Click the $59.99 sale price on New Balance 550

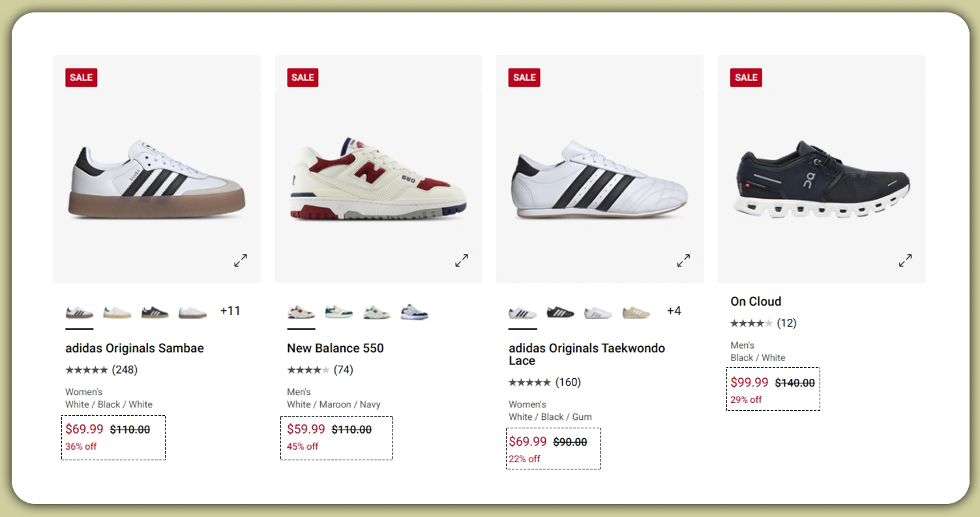(304, 429)
